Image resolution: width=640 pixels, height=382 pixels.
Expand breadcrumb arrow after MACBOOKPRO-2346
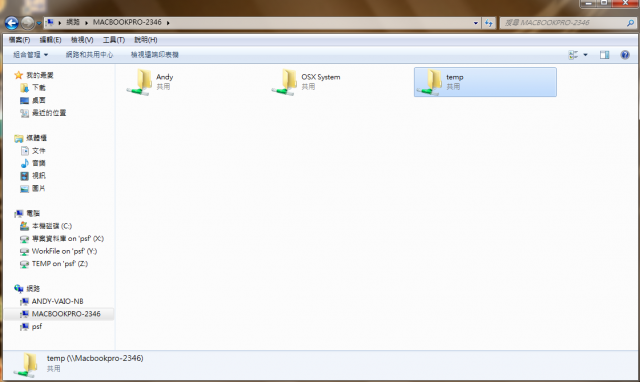tap(168, 23)
